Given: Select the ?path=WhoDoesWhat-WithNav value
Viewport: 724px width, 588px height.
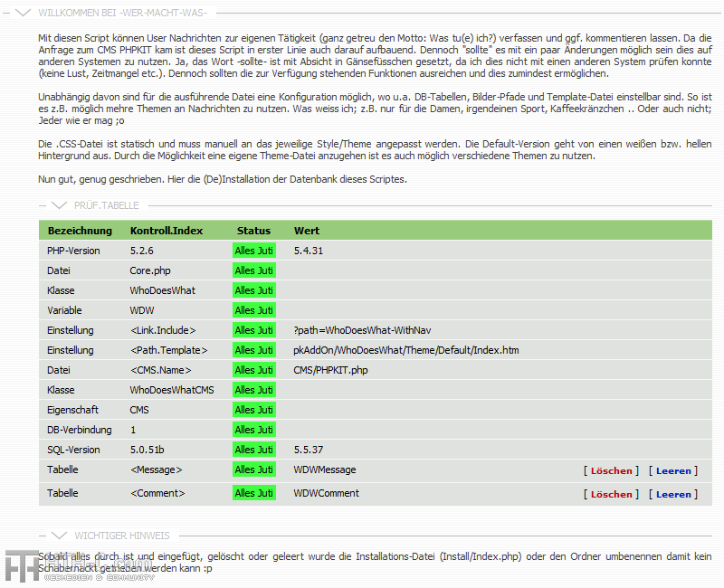Looking at the screenshot, I should pos(362,330).
